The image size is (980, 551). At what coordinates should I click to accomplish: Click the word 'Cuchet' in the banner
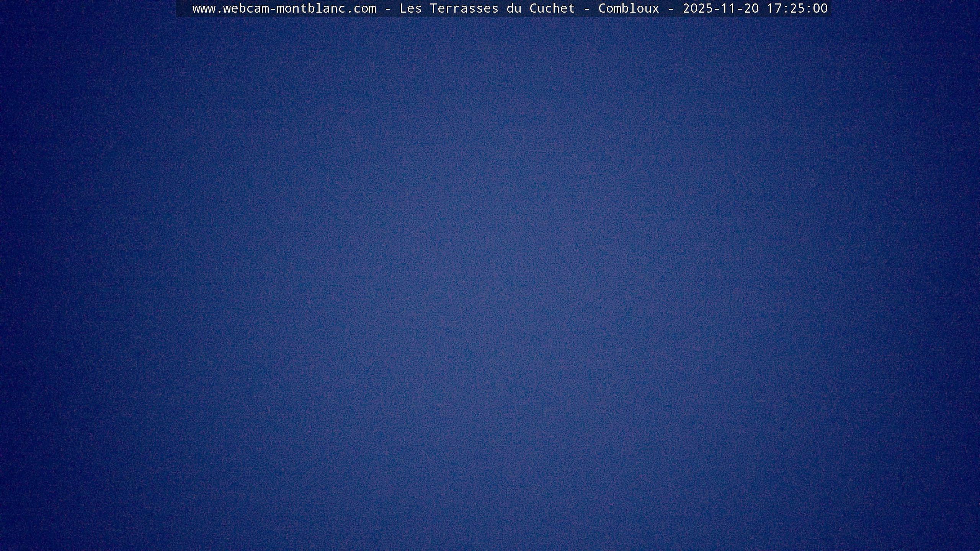click(x=552, y=8)
